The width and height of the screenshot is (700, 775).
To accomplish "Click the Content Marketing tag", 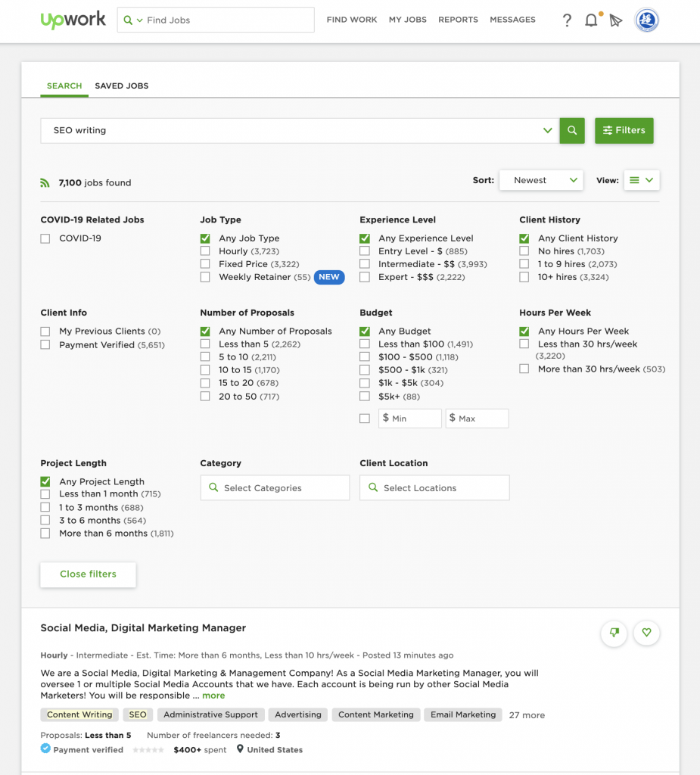I will (376, 714).
